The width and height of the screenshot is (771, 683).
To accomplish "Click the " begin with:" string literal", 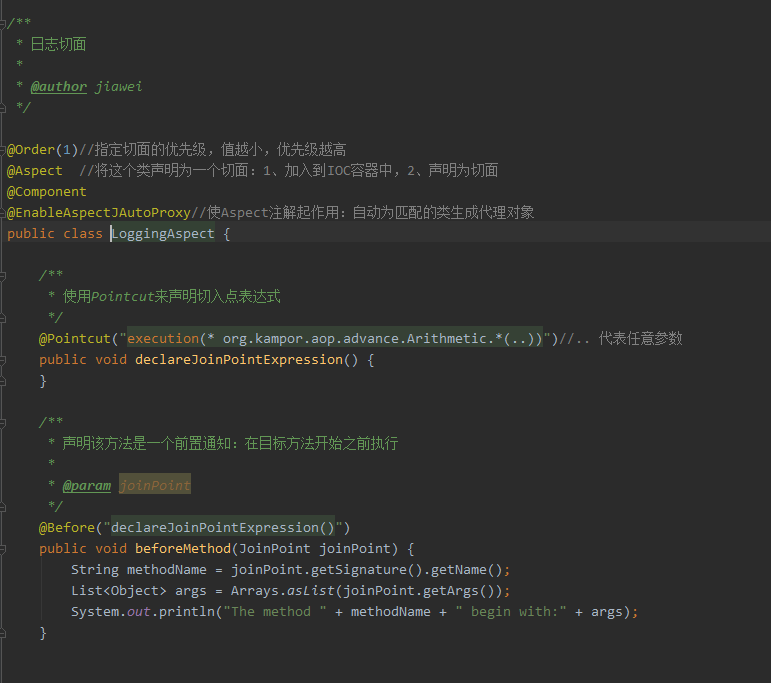I will click(511, 612).
